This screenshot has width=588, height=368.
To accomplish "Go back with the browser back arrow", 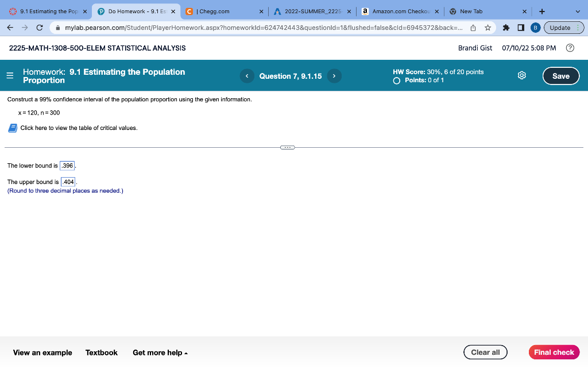I will [10, 28].
